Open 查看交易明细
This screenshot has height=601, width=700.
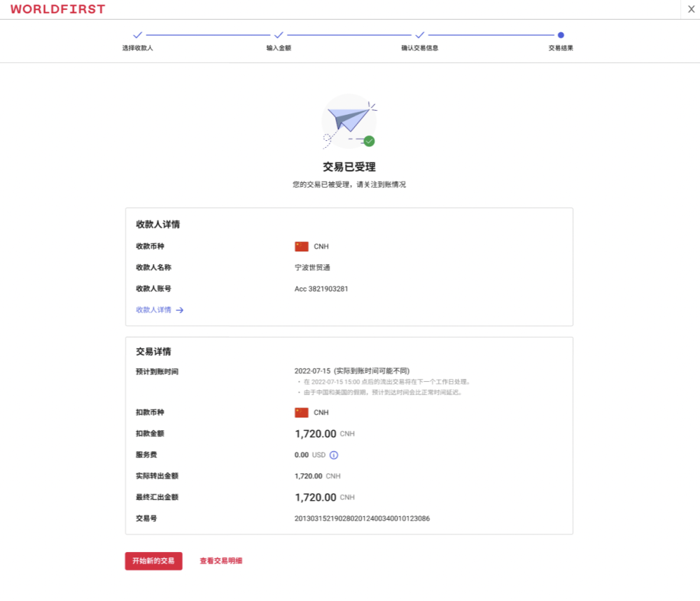pos(222,561)
